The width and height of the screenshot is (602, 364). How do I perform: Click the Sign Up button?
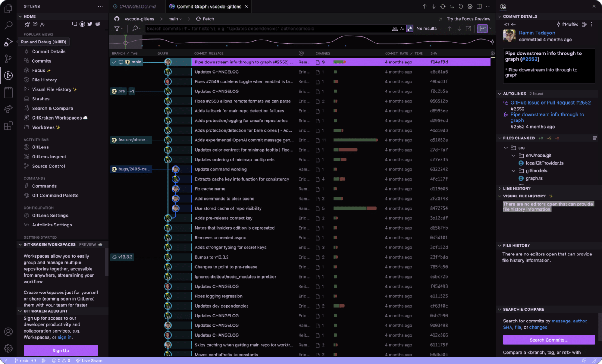click(61, 350)
